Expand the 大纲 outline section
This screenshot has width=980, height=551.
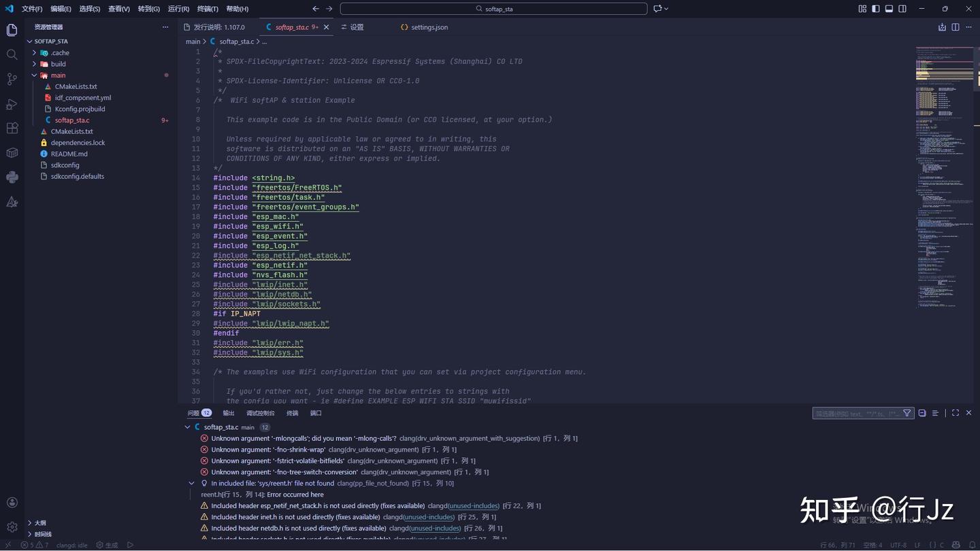point(30,523)
